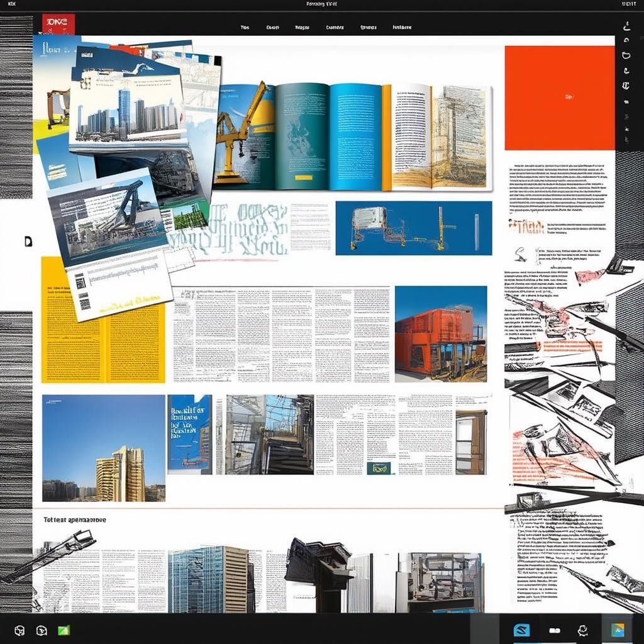Click the blue banner with scaffolding illustration

click(x=413, y=228)
